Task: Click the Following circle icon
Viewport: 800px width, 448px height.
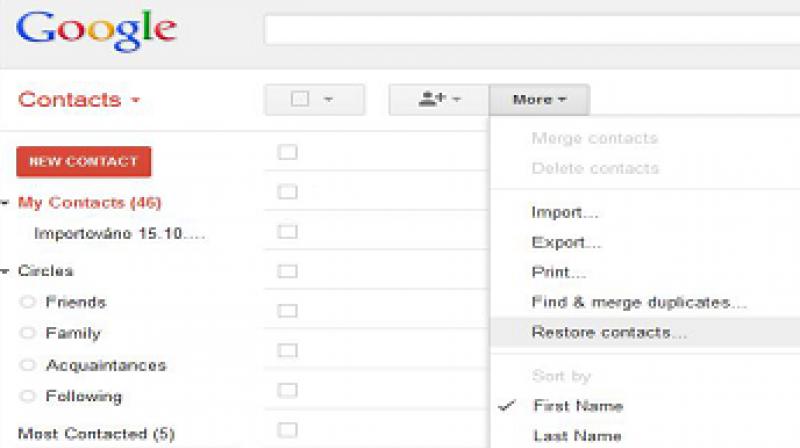Action: [27, 396]
